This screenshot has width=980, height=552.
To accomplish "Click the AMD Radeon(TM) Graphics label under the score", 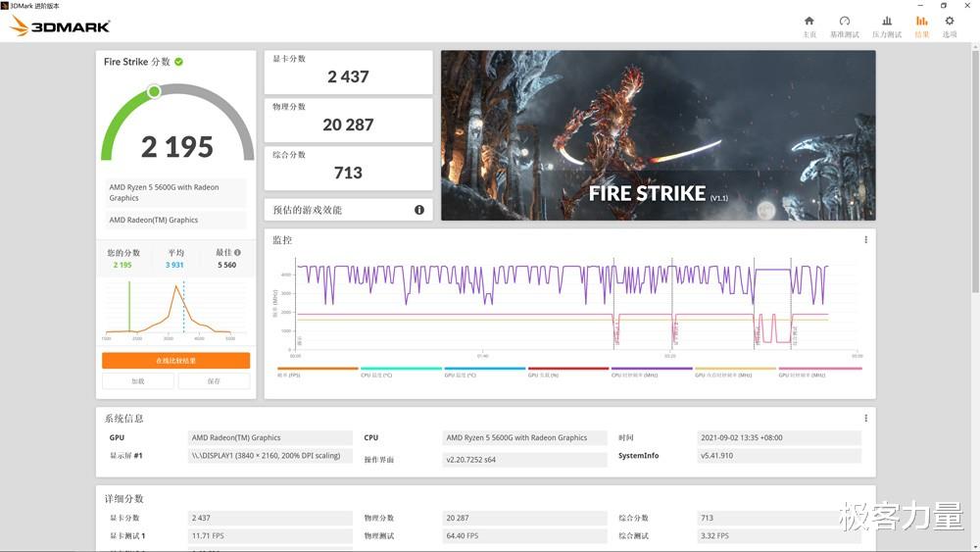I will pyautogui.click(x=174, y=220).
